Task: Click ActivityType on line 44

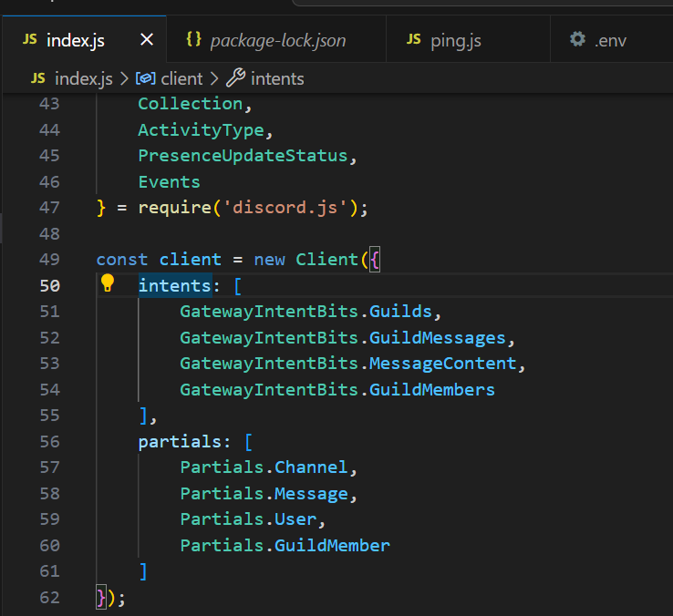Action: [201, 130]
